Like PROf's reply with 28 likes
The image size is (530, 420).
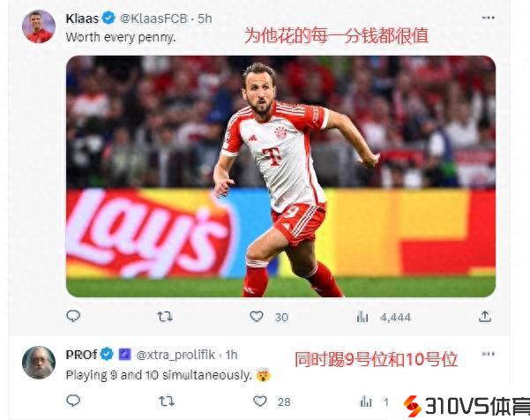click(260, 401)
